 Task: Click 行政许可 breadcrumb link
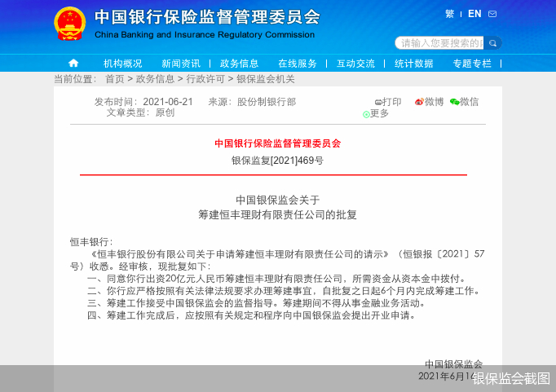(x=205, y=79)
